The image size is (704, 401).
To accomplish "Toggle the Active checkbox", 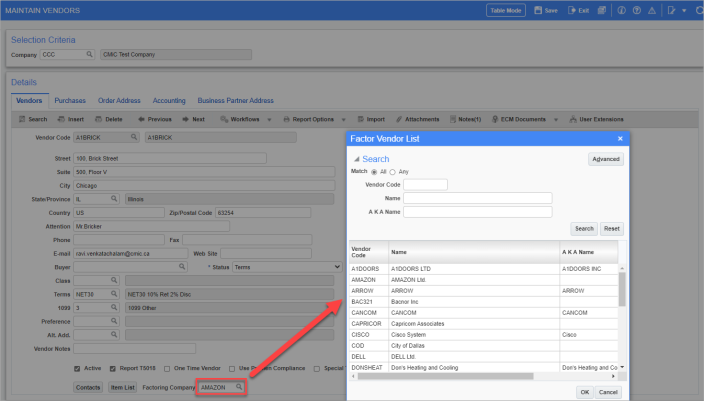I will tap(77, 369).
